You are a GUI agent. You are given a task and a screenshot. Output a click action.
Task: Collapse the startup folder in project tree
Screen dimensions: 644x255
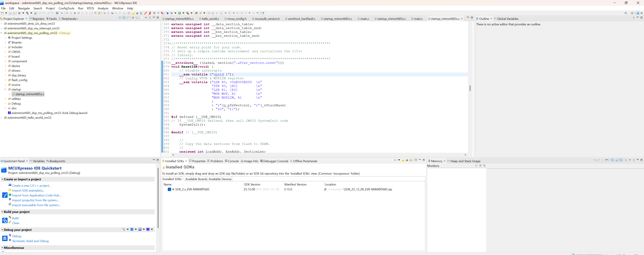pos(5,89)
